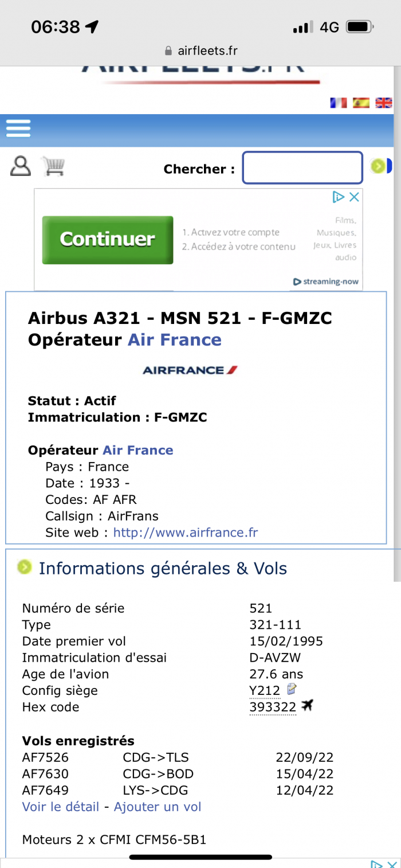Follow the http://www.airfrance.fr link

tap(186, 533)
